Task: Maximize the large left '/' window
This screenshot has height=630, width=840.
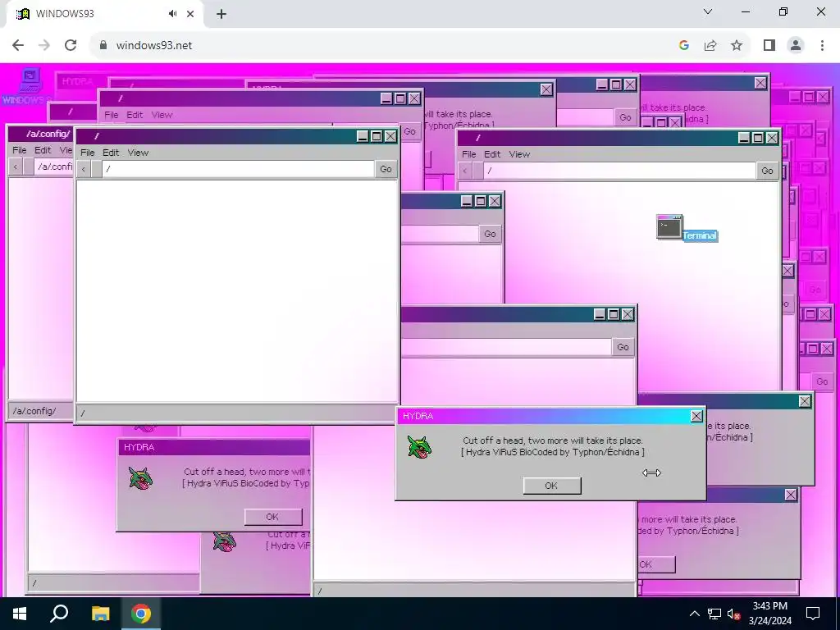Action: (377, 137)
